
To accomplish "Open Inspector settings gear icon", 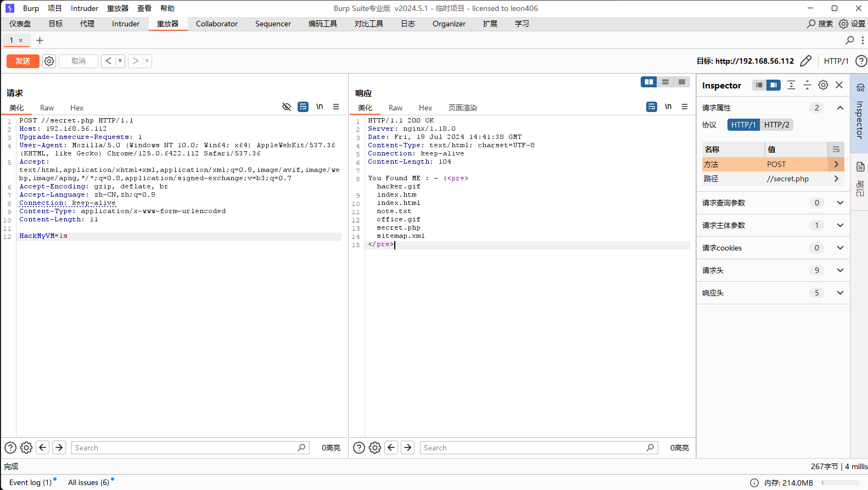I will click(x=823, y=85).
